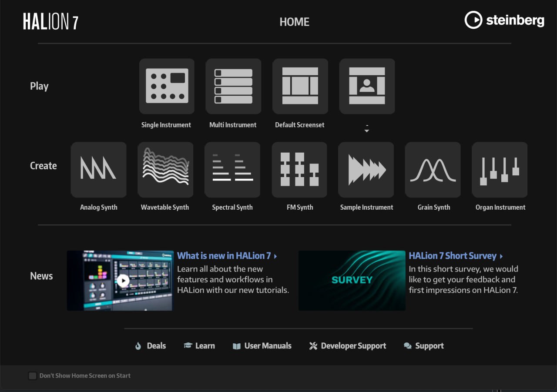
Task: Go to Developer Support
Action: pyautogui.click(x=348, y=346)
